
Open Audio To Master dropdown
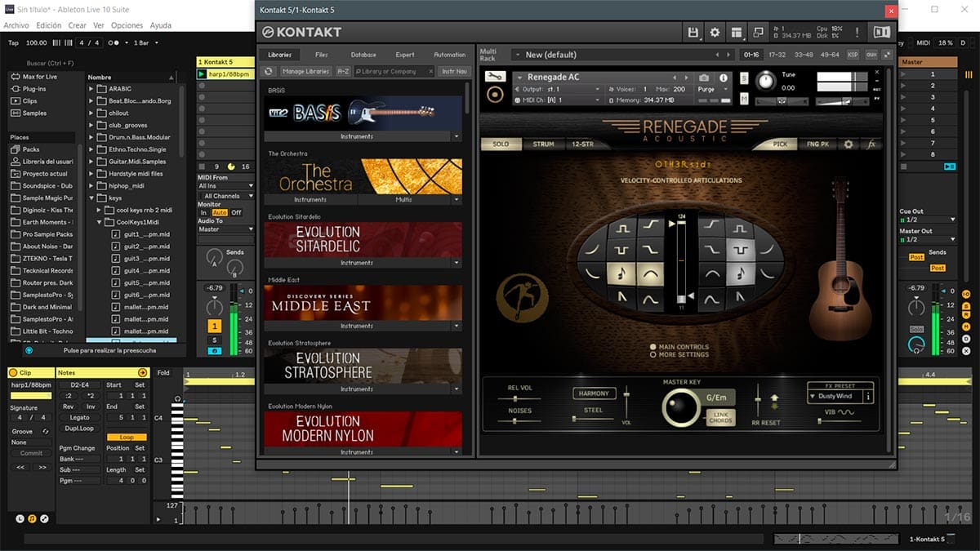[x=226, y=229]
